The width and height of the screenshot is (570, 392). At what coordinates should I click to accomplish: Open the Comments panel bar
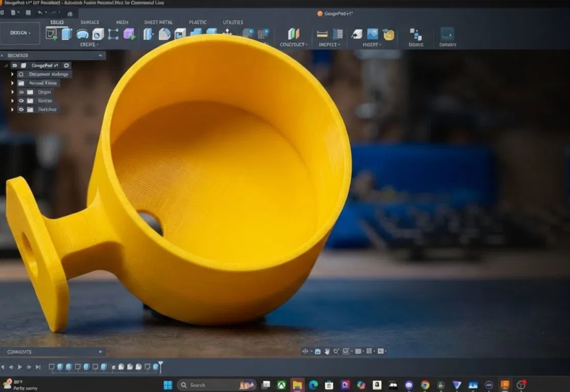[53, 352]
